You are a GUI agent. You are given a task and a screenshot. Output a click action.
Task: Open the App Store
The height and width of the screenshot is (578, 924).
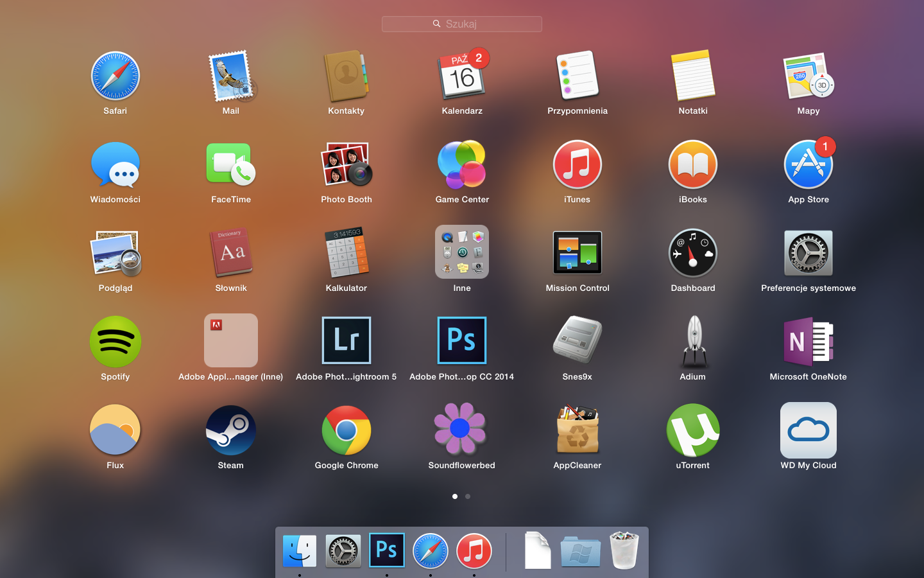coord(809,165)
